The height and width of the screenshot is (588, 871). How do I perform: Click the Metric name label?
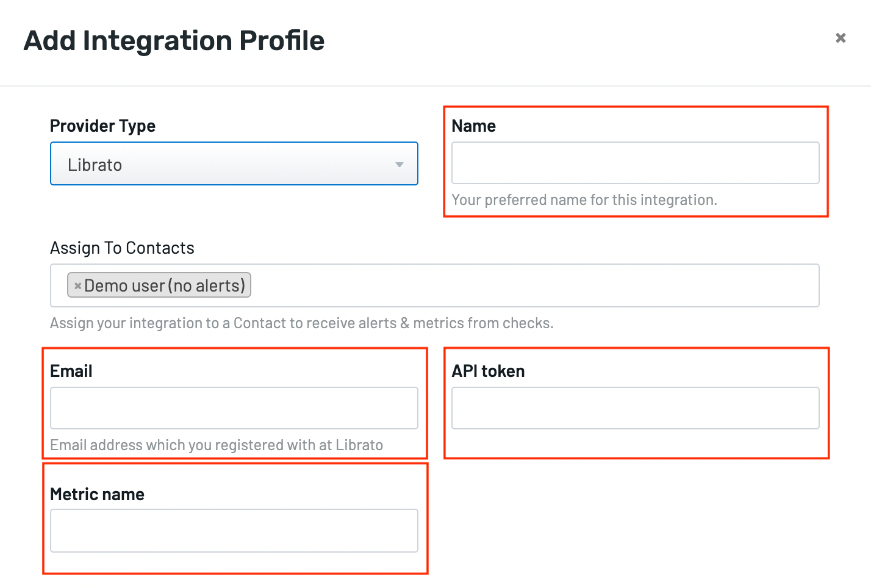point(97,494)
